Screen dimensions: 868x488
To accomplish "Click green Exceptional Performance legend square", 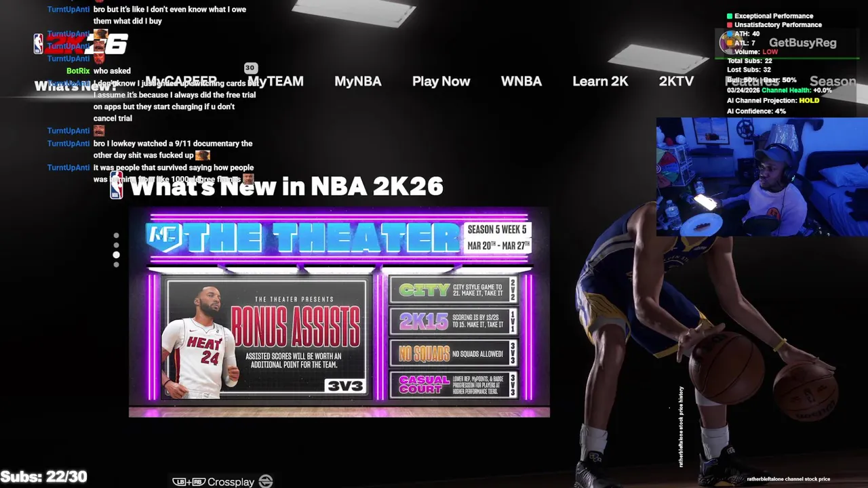I will pos(730,16).
